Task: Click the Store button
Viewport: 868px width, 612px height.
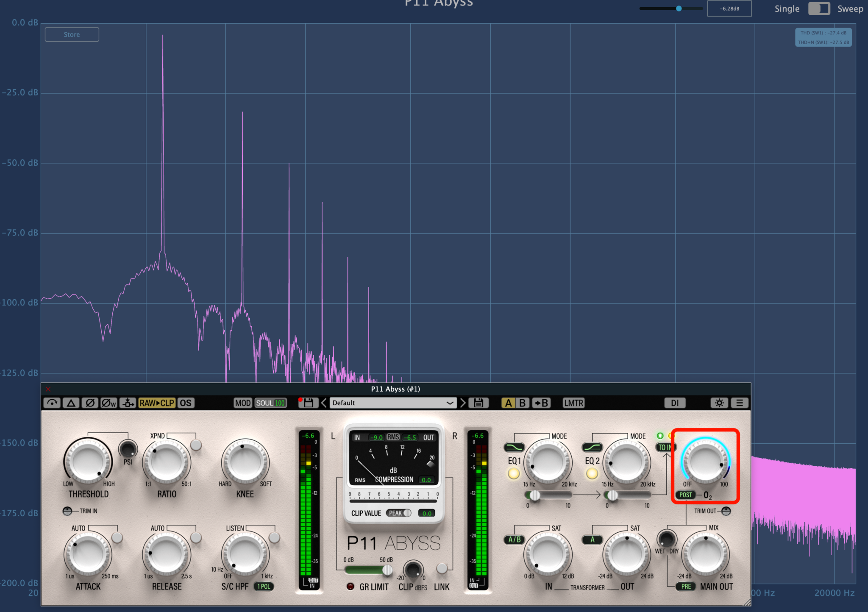Action: tap(72, 35)
